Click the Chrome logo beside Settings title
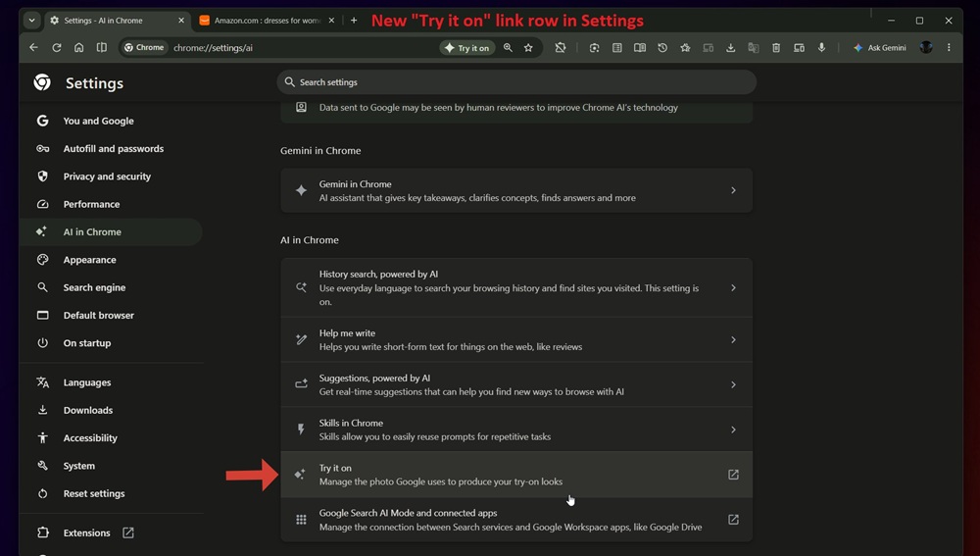980x556 pixels. [42, 82]
